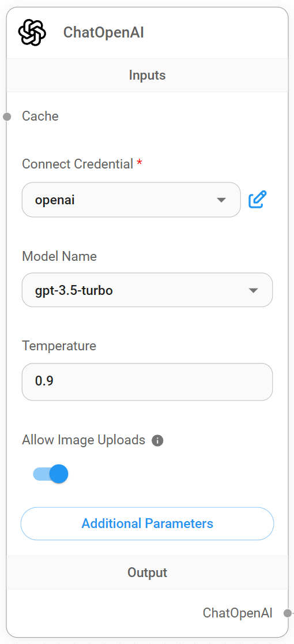Click the Inputs section header
This screenshot has height=644, width=294.
coord(147,75)
